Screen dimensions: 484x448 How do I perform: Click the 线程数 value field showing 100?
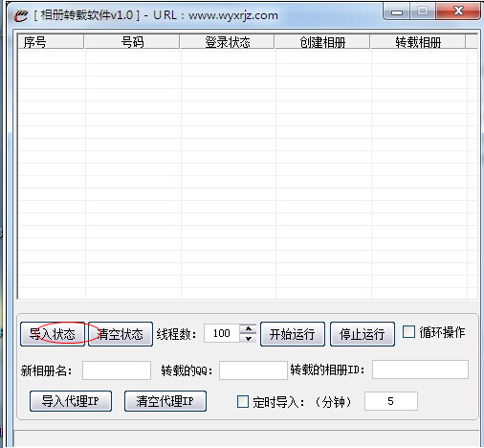point(222,333)
